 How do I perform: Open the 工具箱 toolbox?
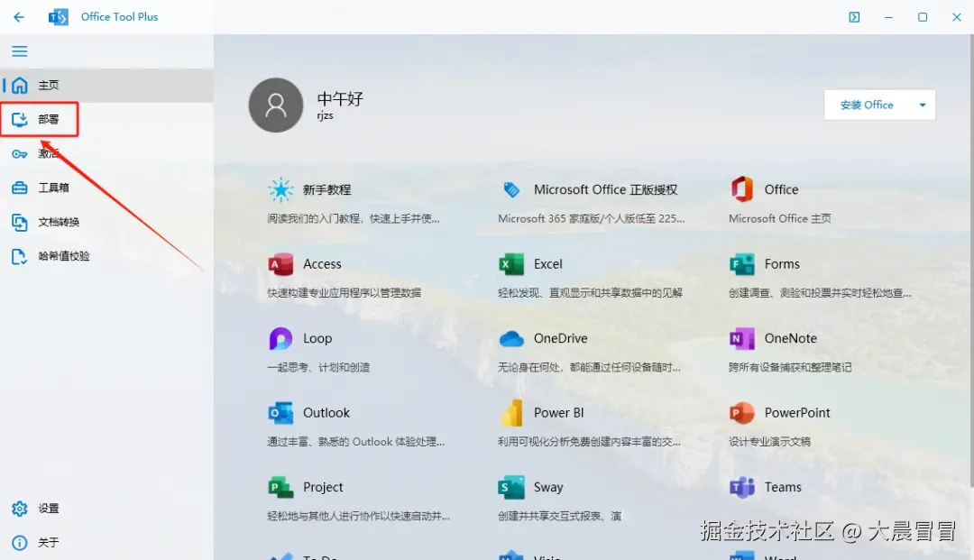[106, 188]
